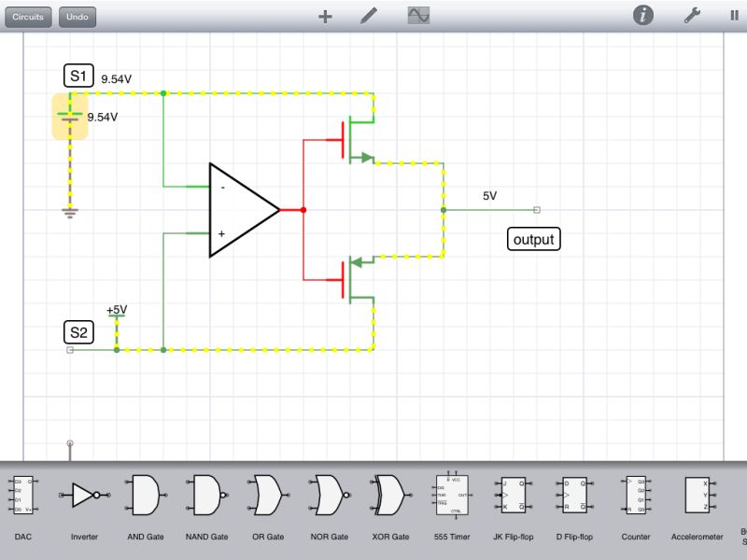
Task: Select the Inverter component from the palette
Action: click(x=85, y=497)
